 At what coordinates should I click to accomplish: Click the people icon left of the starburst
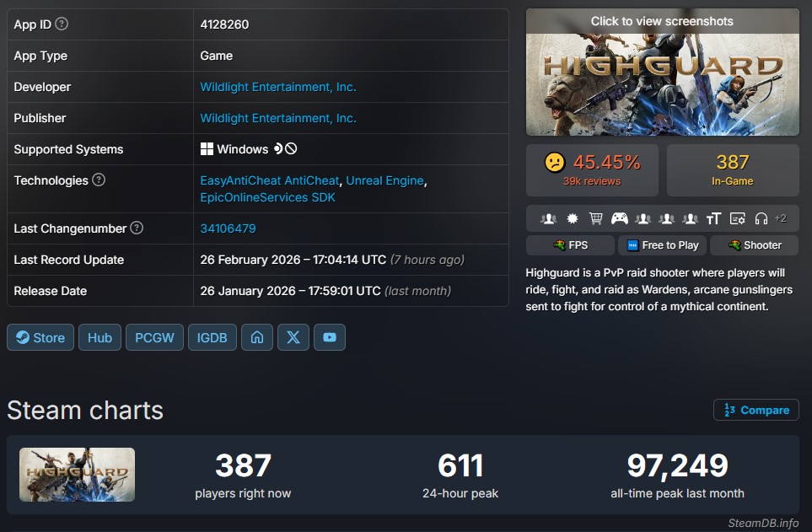click(x=548, y=218)
